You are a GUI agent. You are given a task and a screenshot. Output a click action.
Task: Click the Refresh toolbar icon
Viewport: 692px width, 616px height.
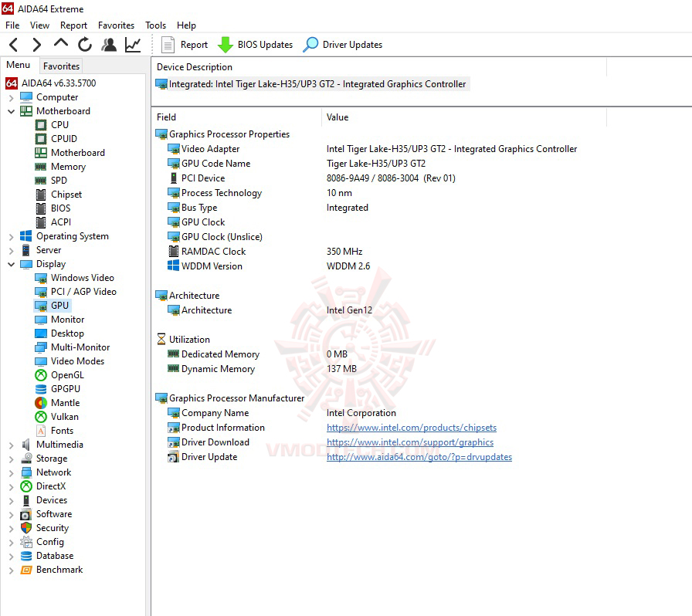click(x=85, y=45)
